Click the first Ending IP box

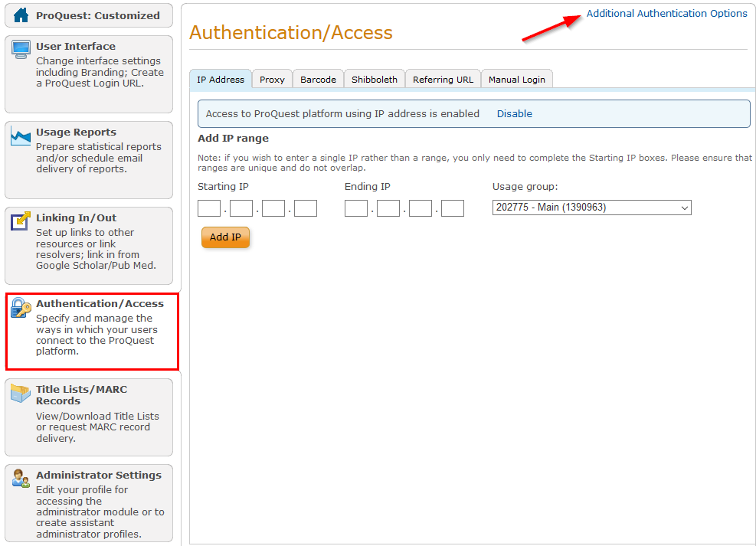[x=356, y=208]
